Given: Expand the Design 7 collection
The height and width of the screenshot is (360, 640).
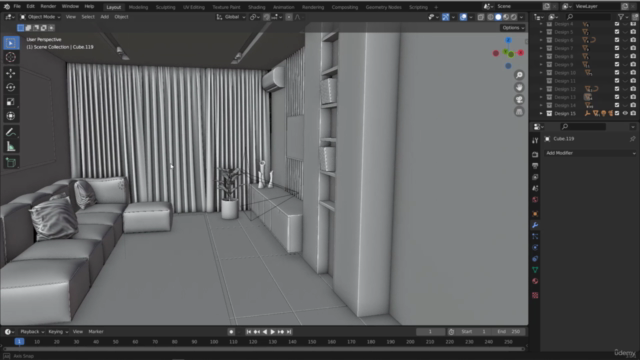Looking at the screenshot, I should coord(541,48).
